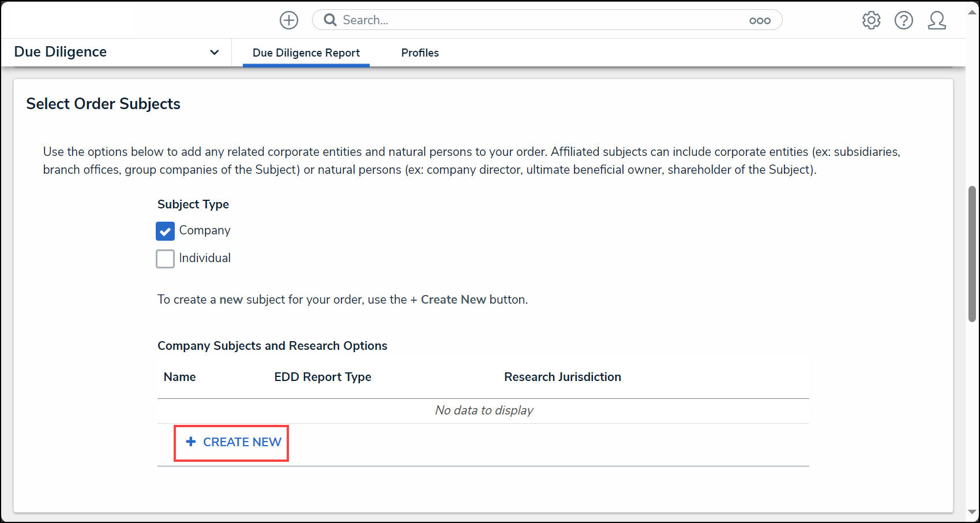This screenshot has width=980, height=523.
Task: Click the plus icon beside Create New
Action: [x=191, y=442]
